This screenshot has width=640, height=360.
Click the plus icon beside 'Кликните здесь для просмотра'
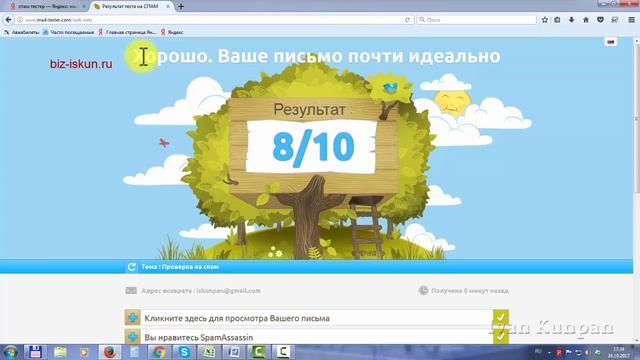click(132, 318)
